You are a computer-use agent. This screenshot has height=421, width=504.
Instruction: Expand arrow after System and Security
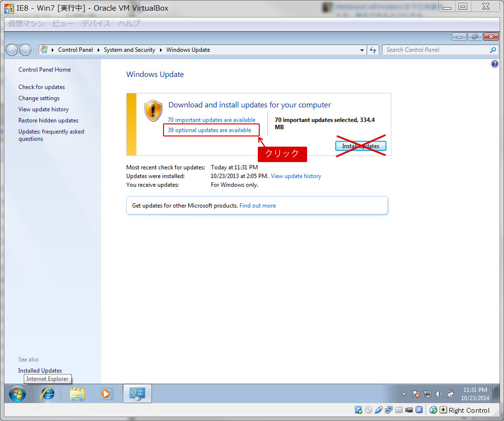point(161,50)
